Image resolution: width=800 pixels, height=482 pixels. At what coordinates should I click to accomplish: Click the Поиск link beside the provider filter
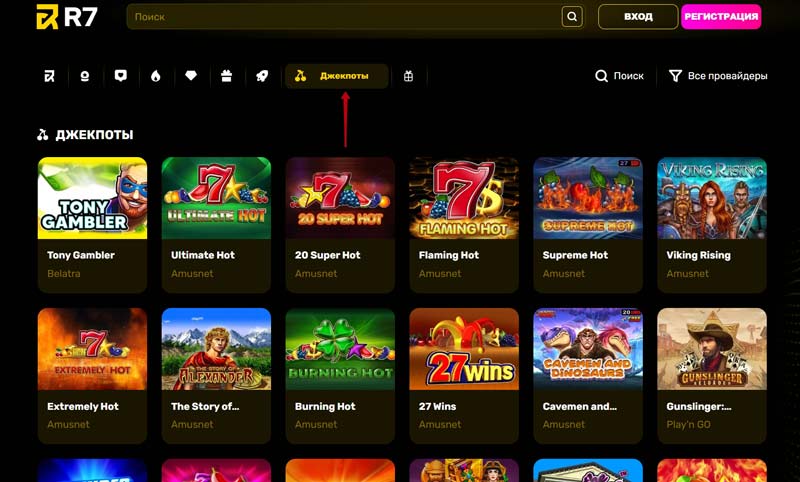[619, 76]
